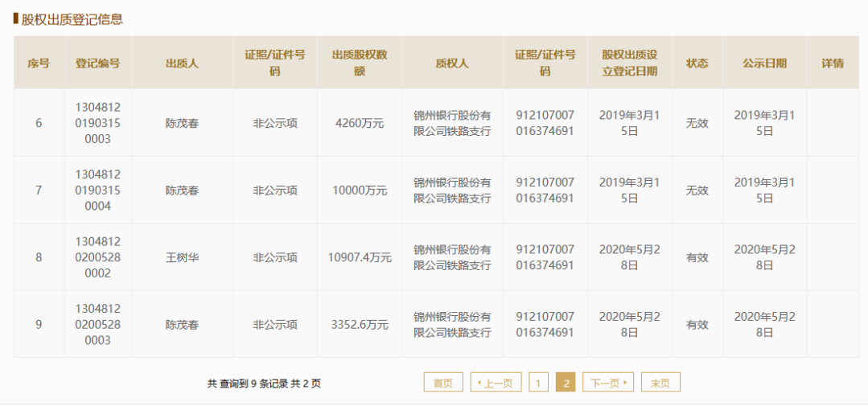868x406 pixels.
Task: Click pledgor 陈茂春 in row 6
Action: 182,123
